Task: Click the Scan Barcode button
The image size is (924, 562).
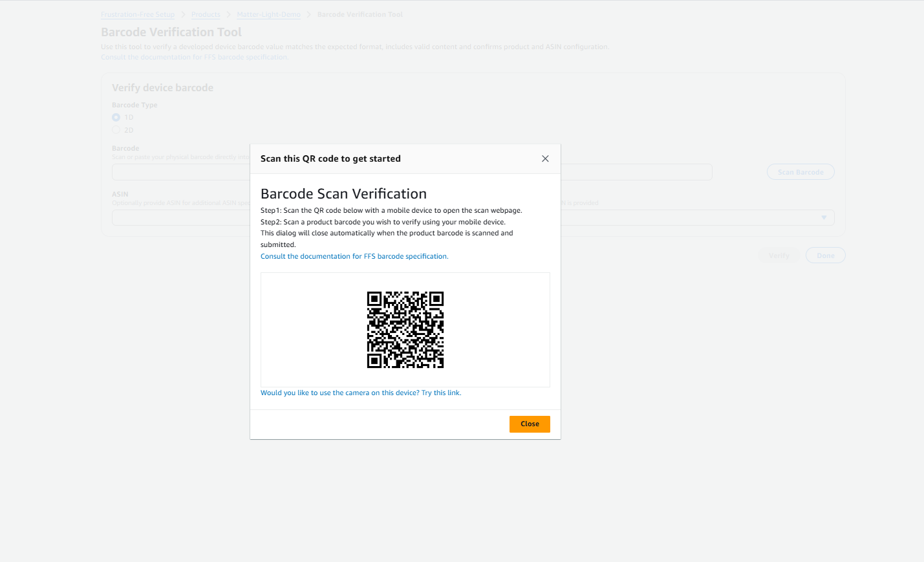Action: tap(800, 171)
